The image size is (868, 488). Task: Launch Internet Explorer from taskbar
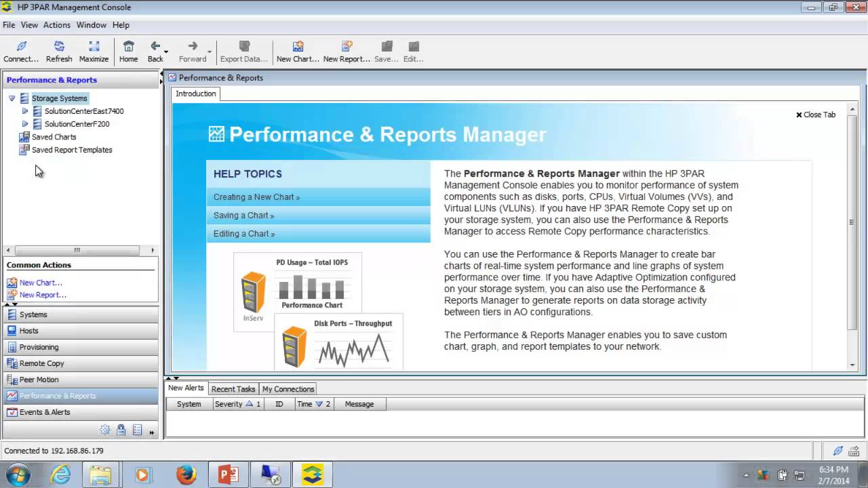click(x=60, y=474)
